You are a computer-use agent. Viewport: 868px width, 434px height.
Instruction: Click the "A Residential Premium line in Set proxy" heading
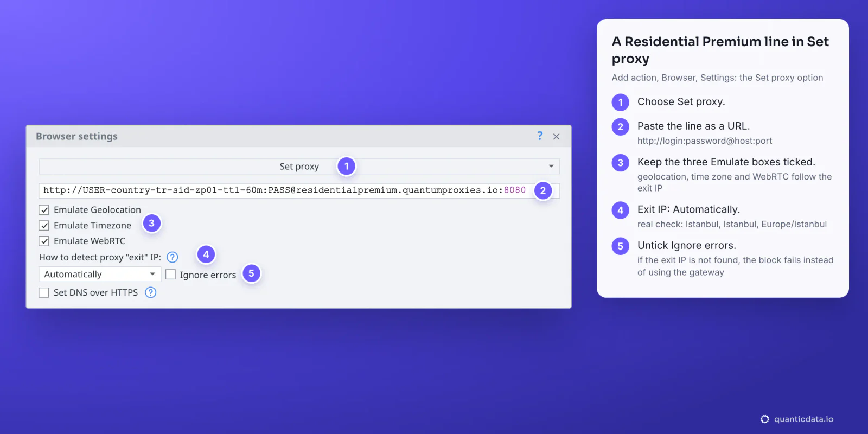[x=720, y=50]
